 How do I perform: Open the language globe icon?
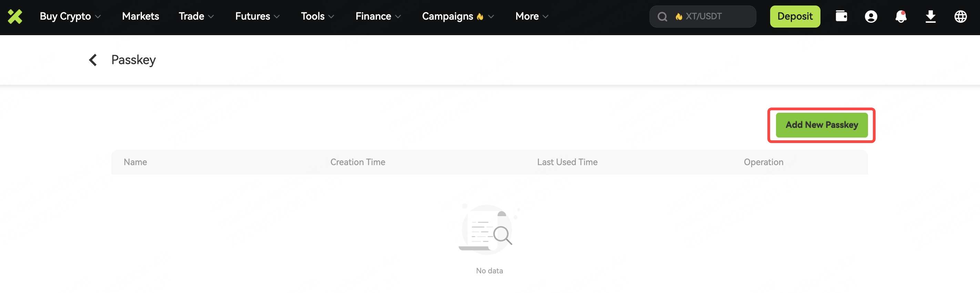pos(960,16)
